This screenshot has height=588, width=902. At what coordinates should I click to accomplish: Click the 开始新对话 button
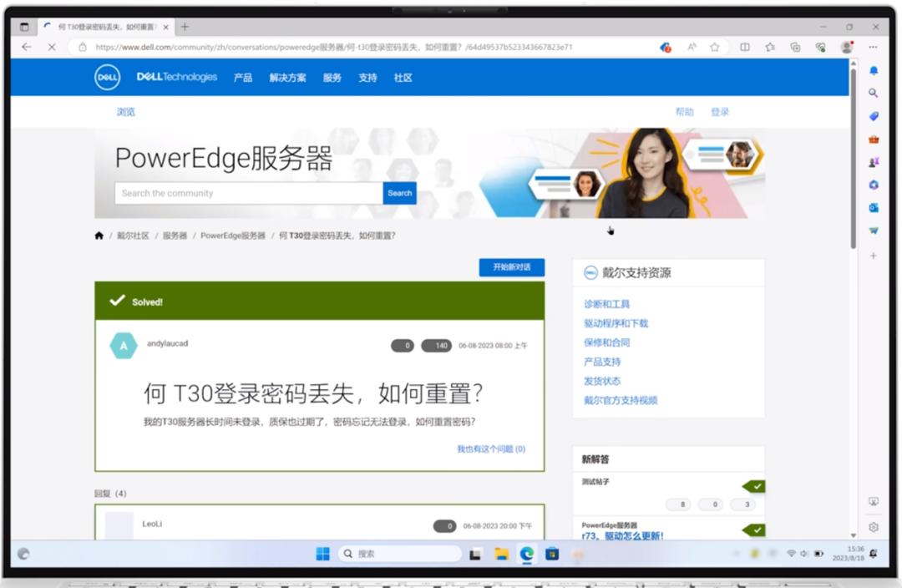(x=511, y=267)
